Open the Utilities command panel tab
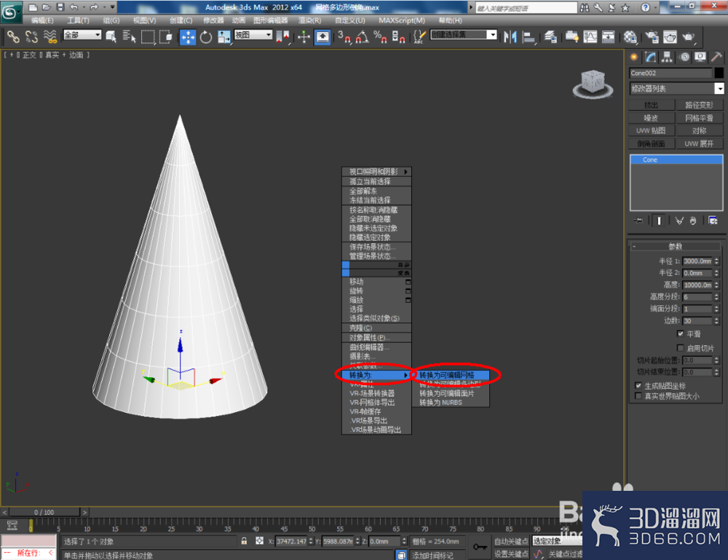 [716, 57]
